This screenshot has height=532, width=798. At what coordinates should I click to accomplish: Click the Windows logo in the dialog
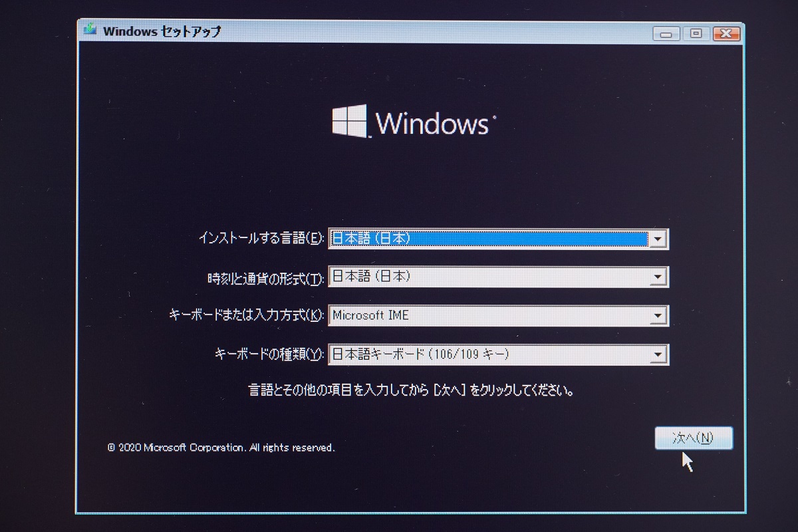pyautogui.click(x=350, y=122)
